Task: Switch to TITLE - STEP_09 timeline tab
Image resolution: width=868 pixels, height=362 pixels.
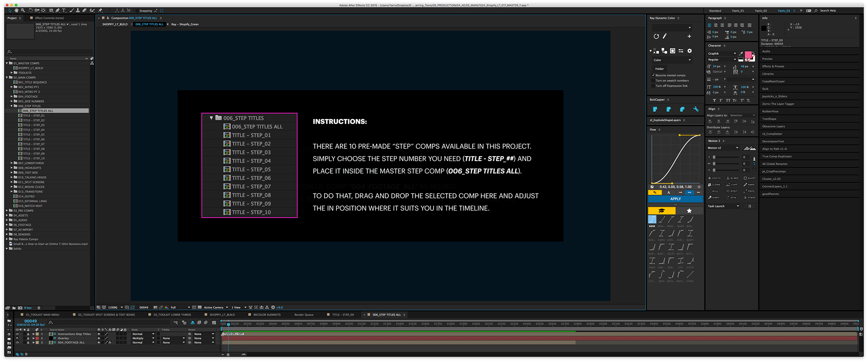Action: [343, 314]
